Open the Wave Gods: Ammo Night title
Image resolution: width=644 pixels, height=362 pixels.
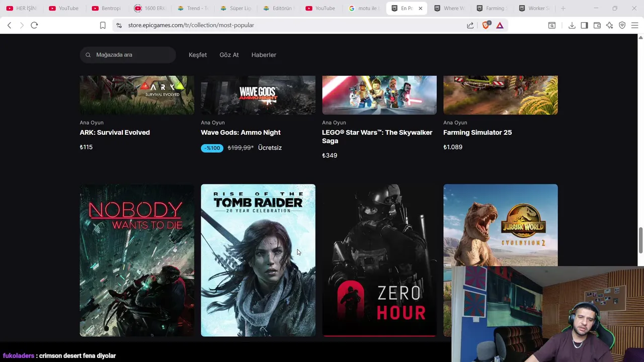(x=240, y=132)
